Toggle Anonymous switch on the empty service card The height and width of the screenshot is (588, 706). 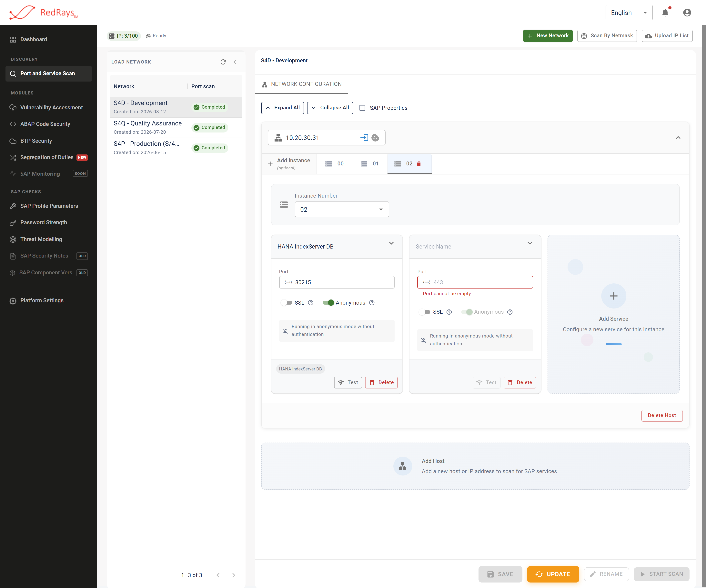467,312
